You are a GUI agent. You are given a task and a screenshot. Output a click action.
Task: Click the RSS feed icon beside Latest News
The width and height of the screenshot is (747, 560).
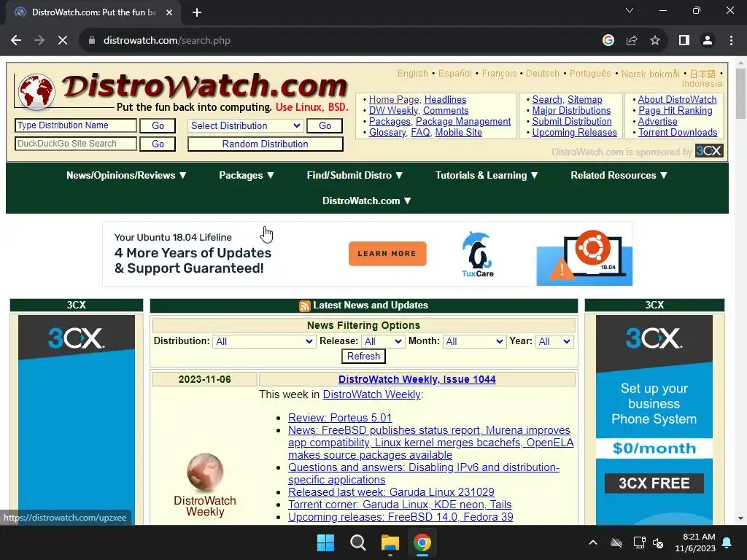[x=304, y=306]
